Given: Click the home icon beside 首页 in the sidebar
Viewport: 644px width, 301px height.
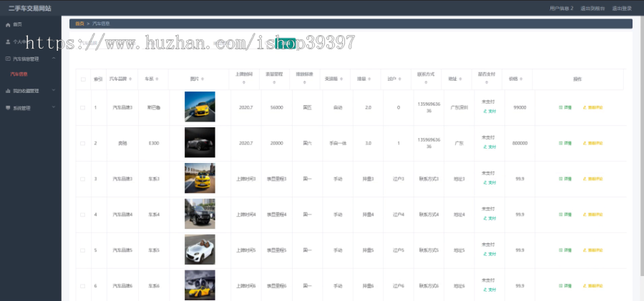Looking at the screenshot, I should pos(8,24).
